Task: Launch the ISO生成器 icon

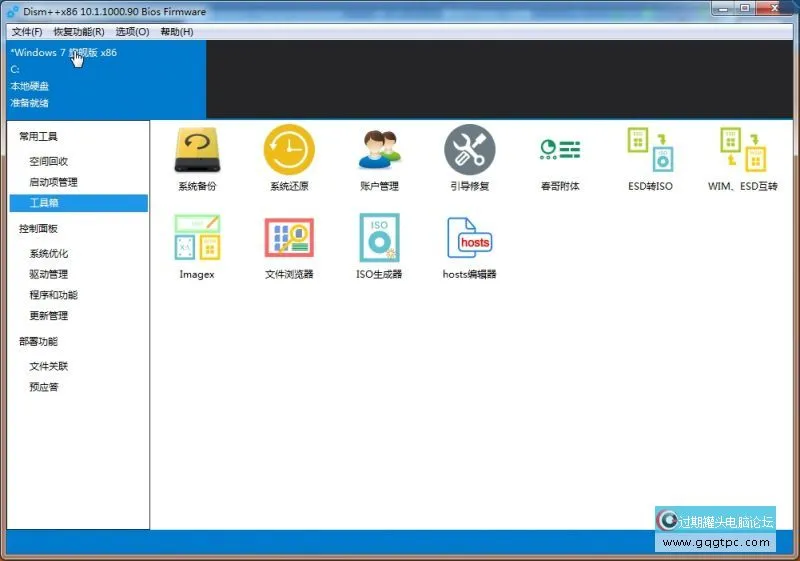Action: (x=379, y=238)
